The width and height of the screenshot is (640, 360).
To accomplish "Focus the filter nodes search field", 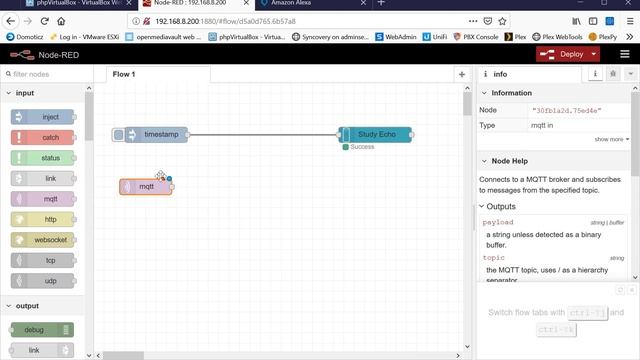I will (47, 74).
